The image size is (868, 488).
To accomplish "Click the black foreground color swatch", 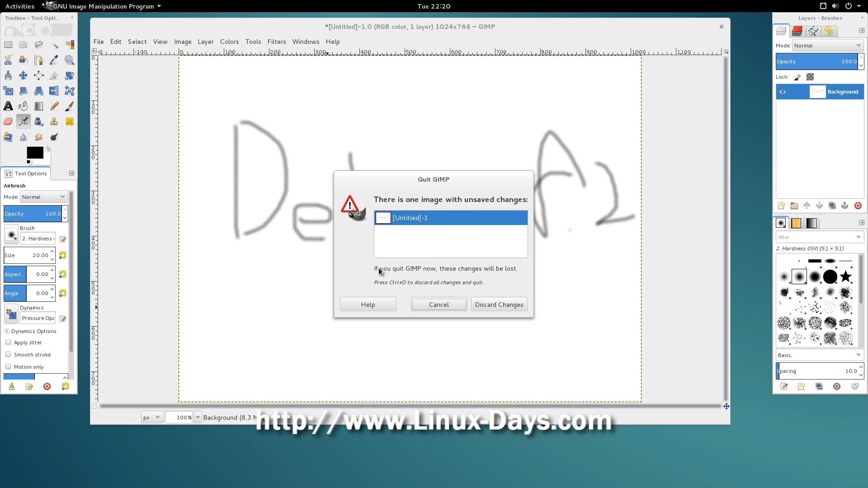I will click(x=35, y=153).
